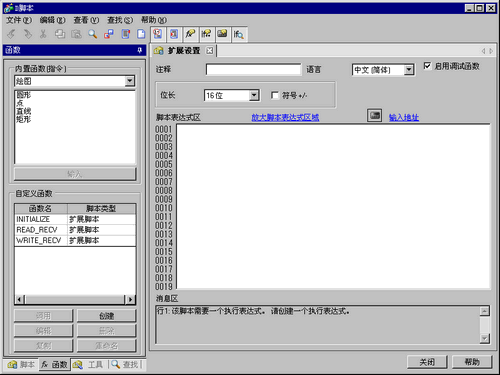
Task: Click right arrow of custom functions scrollbar
Action: pos(131,299)
